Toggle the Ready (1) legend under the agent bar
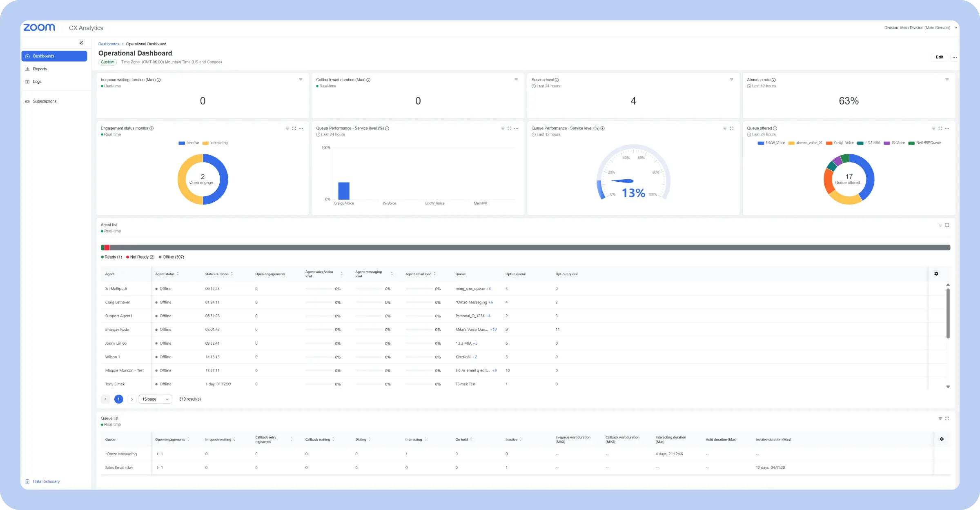Screen dimensions: 980x510 pyautogui.click(x=111, y=257)
